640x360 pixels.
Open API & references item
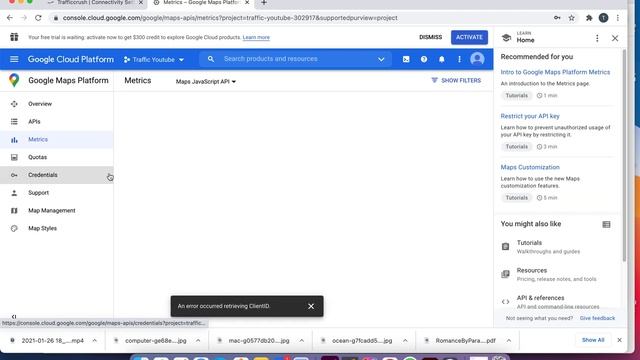[557, 302]
